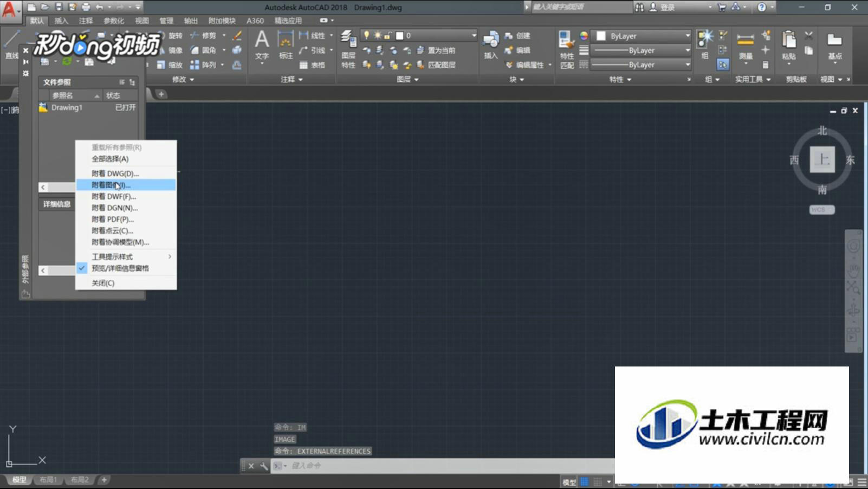Image resolution: width=868 pixels, height=489 pixels.
Task: Select 附着 PDF(P)... menu item
Action: [x=126, y=219]
